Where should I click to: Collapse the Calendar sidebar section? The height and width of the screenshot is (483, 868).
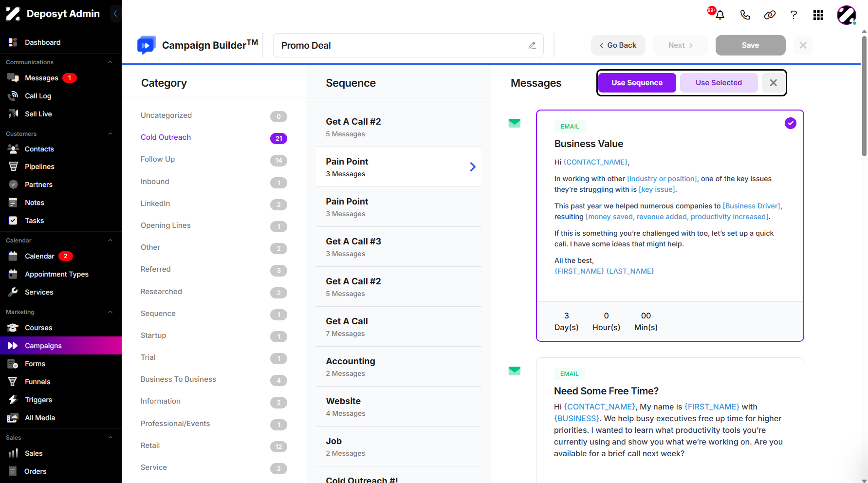pos(110,241)
